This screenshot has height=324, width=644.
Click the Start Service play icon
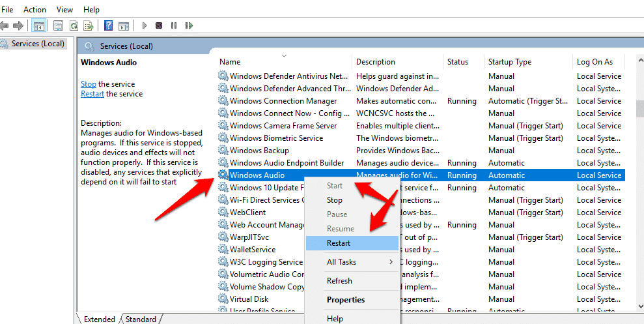point(145,25)
